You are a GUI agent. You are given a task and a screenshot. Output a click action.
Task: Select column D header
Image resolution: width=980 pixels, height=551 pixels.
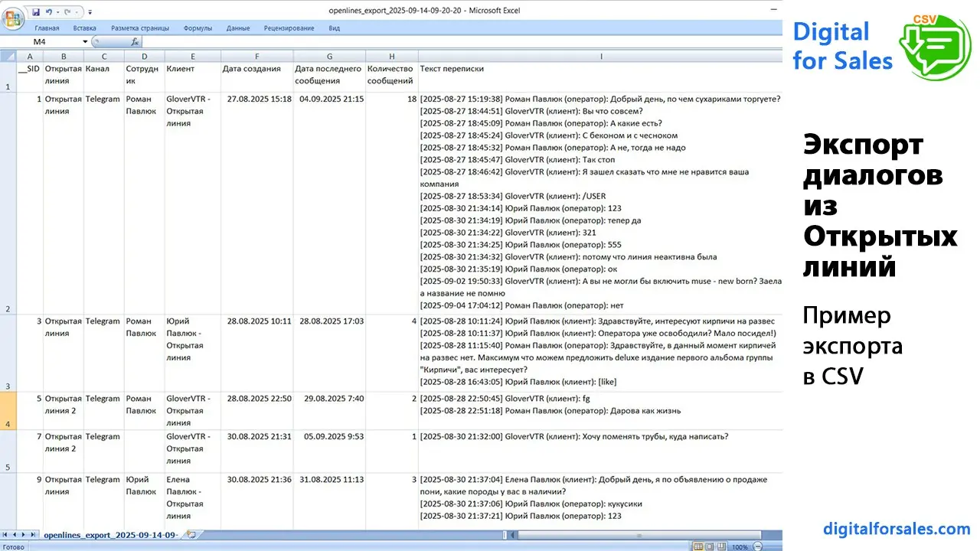pyautogui.click(x=144, y=56)
